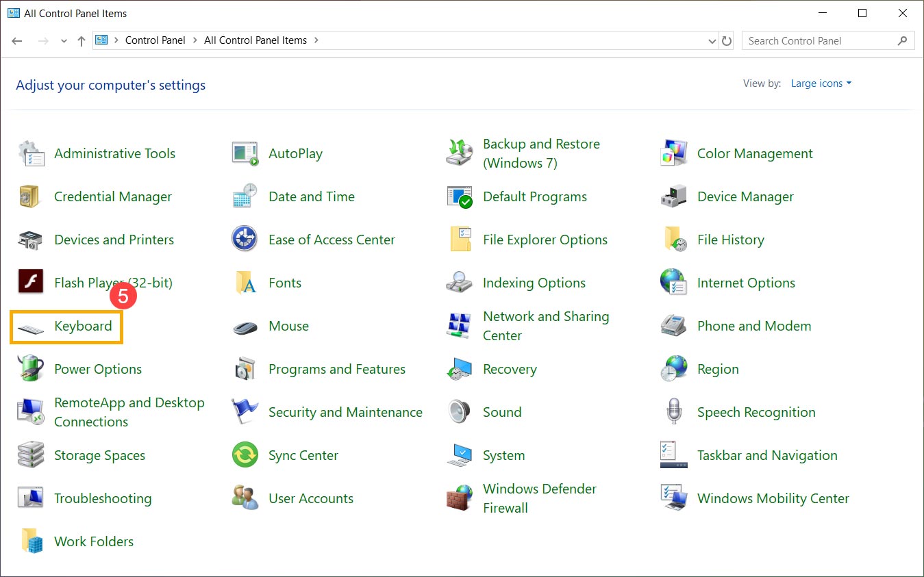924x577 pixels.
Task: Go up one level with Up arrow
Action: [82, 41]
